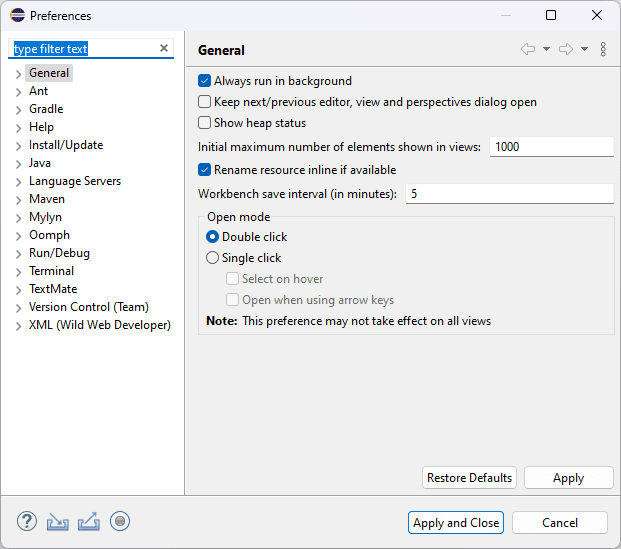Image resolution: width=621 pixels, height=549 pixels.
Task: Open the forward history dropdown arrow
Action: tap(585, 49)
